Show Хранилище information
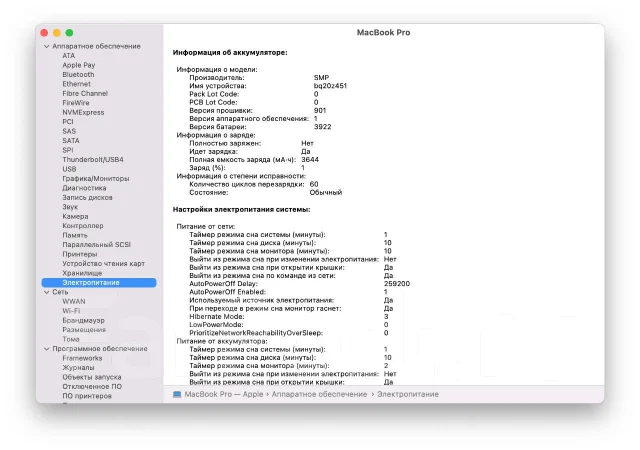 (x=82, y=273)
